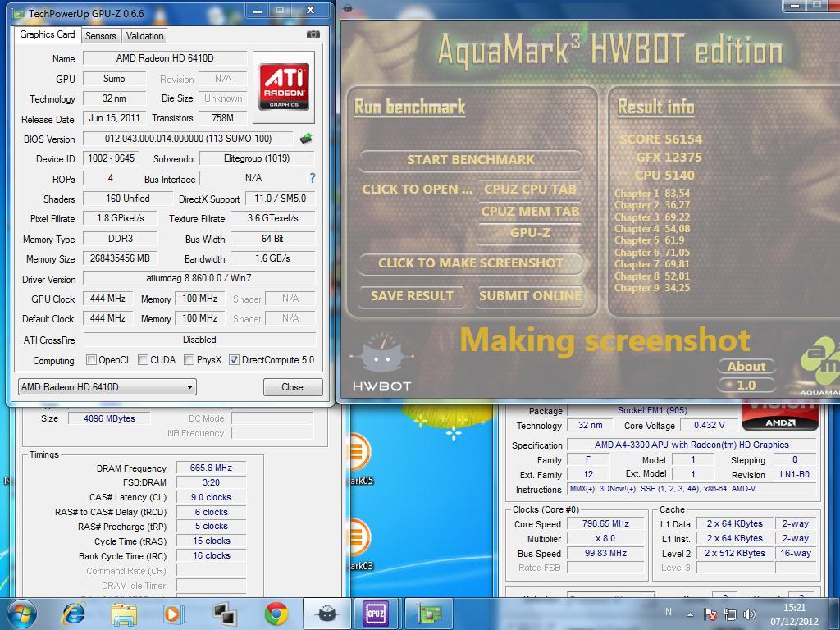Click SUBMIT ONLINE in AquaMark

(530, 295)
